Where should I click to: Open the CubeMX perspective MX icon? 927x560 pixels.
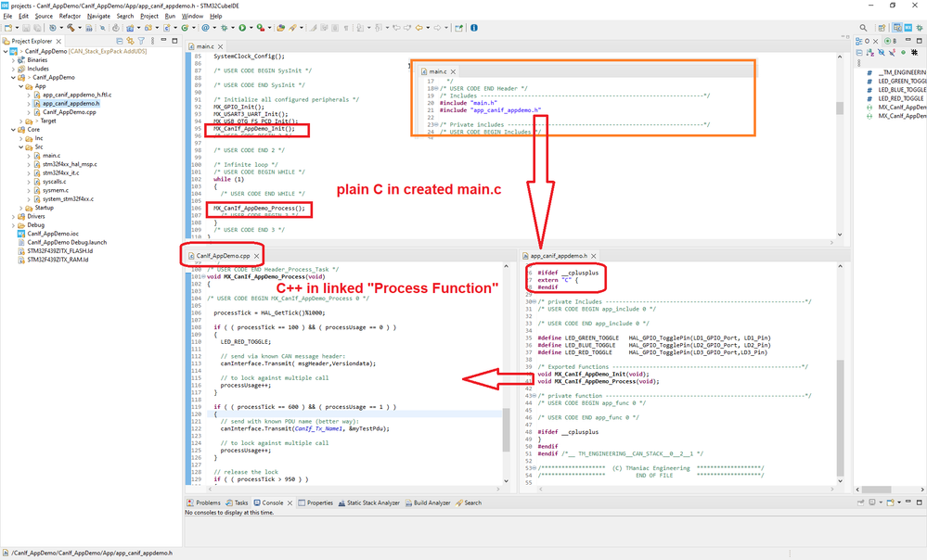[x=908, y=28]
